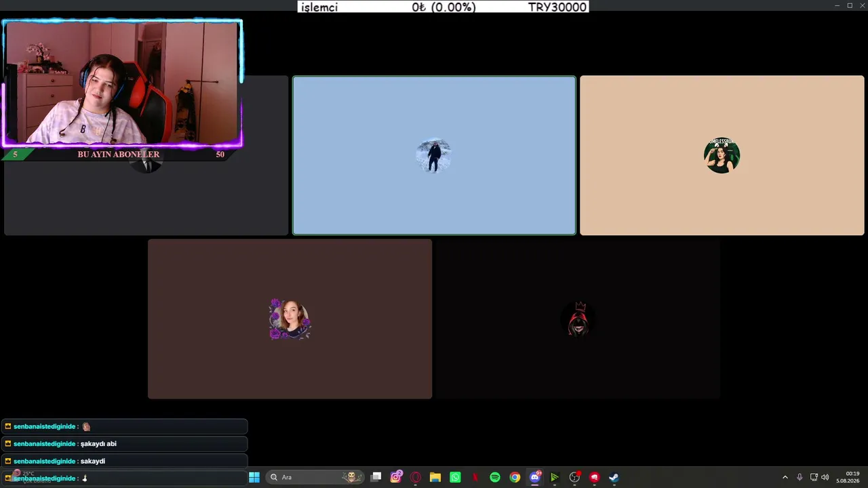Open Steam from the taskbar
Screen dimensions: 868x488
[614, 477]
